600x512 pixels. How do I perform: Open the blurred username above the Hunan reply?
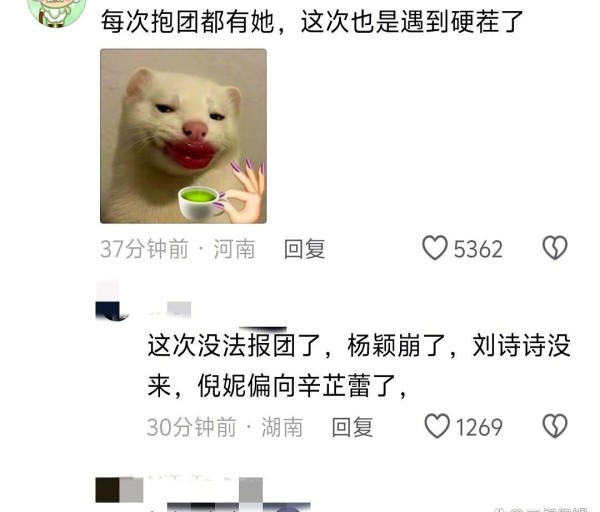click(170, 310)
